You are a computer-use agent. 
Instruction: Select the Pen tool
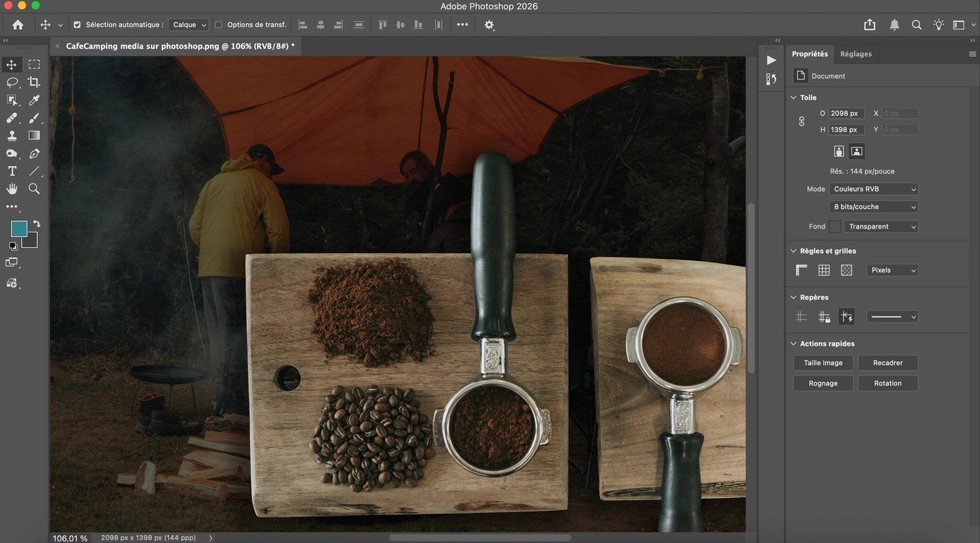pos(34,153)
